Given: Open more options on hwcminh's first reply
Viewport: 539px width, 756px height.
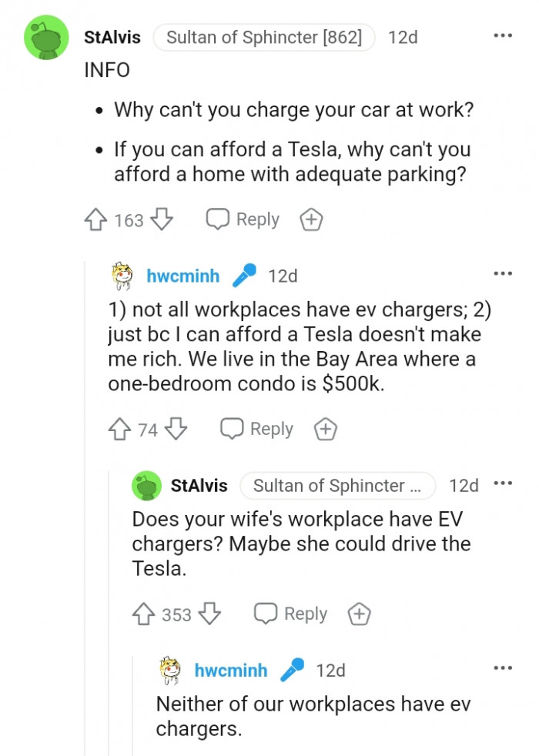Looking at the screenshot, I should (x=503, y=274).
